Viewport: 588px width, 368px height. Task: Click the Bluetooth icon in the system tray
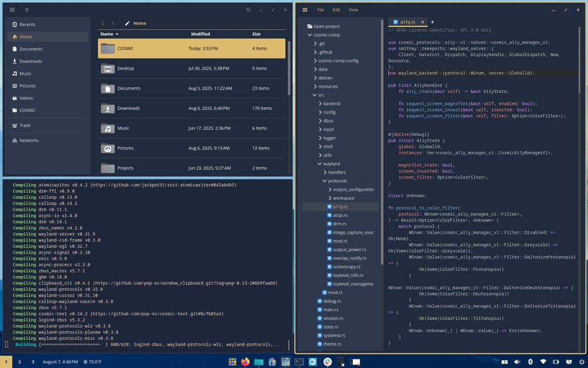point(530,362)
